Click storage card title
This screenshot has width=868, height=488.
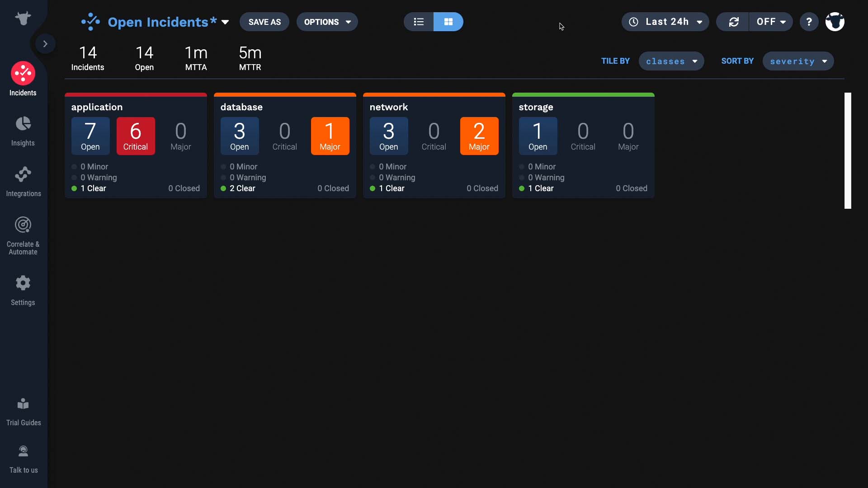click(x=536, y=107)
